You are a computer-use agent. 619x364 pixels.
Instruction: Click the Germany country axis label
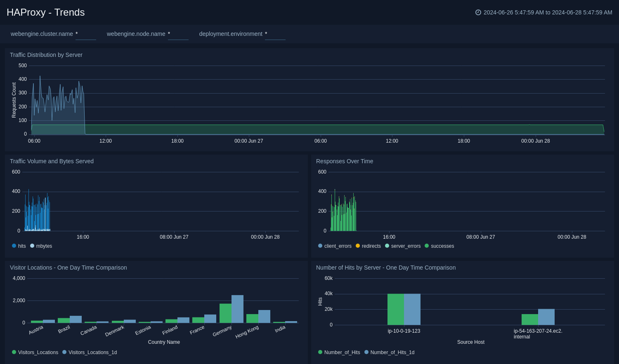pyautogui.click(x=222, y=331)
